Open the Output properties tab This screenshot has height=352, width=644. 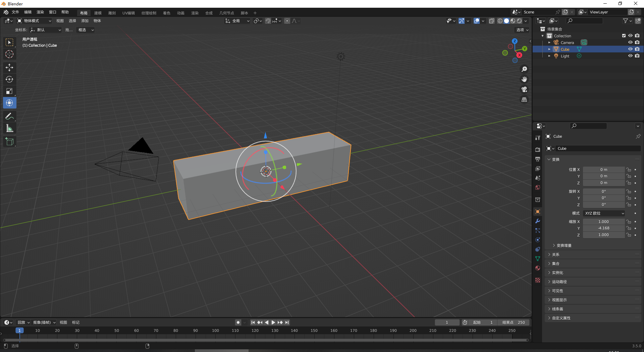point(538,159)
